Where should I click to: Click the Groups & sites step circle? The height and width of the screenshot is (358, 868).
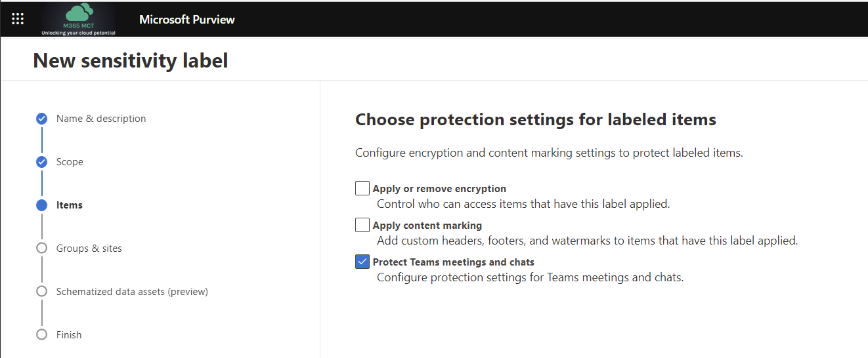(42, 249)
